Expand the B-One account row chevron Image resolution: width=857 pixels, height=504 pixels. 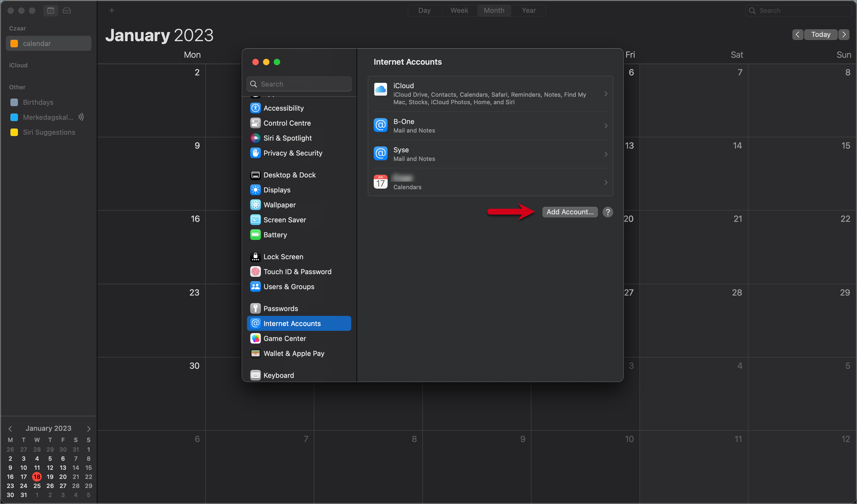[x=606, y=126]
